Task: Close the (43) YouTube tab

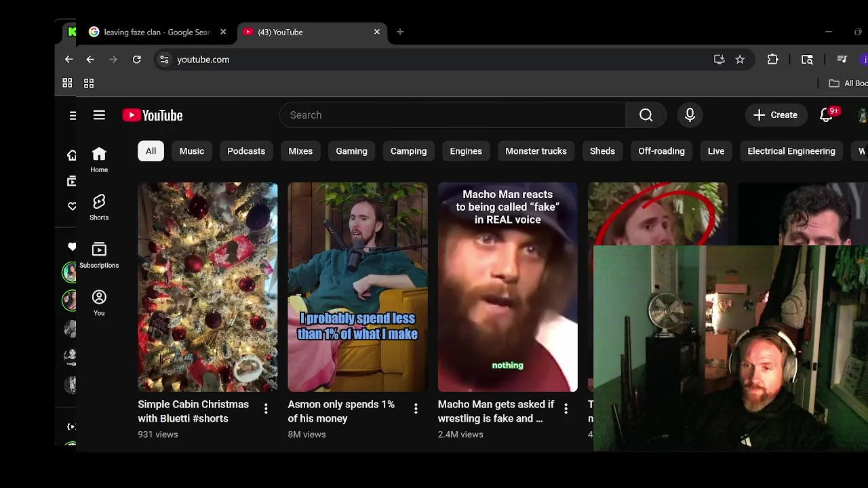Action: tap(377, 32)
